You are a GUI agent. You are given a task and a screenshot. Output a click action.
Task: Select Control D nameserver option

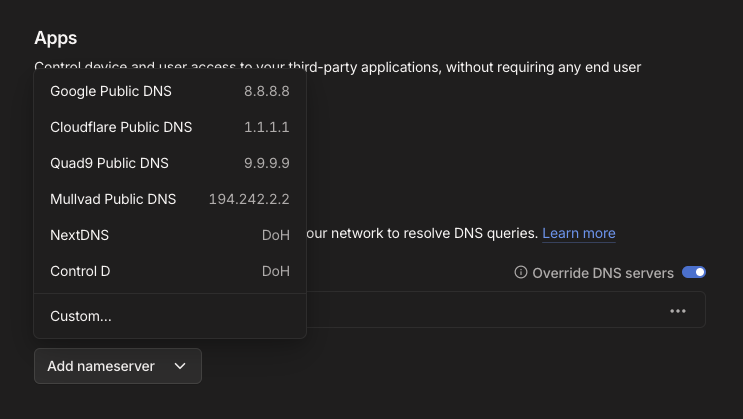pos(80,271)
